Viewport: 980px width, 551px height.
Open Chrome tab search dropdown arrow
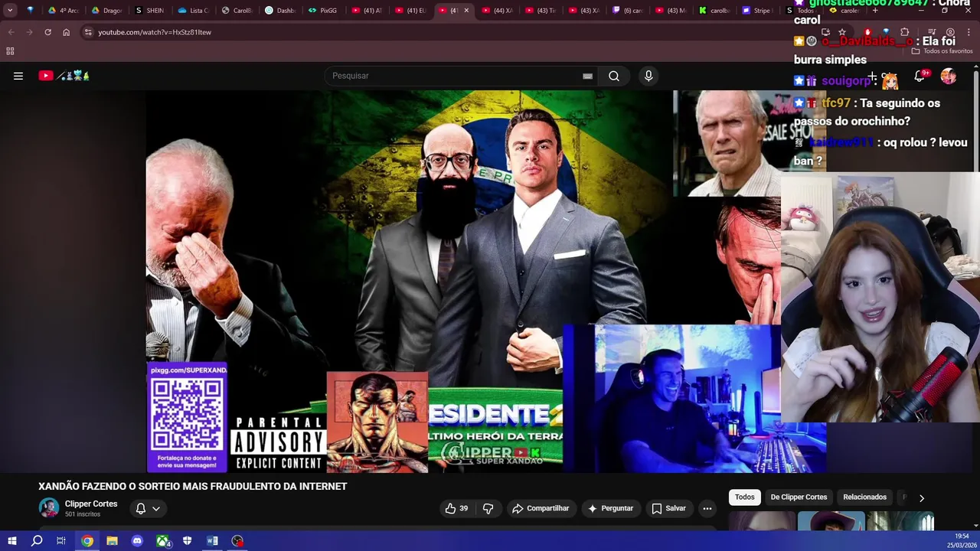point(10,11)
